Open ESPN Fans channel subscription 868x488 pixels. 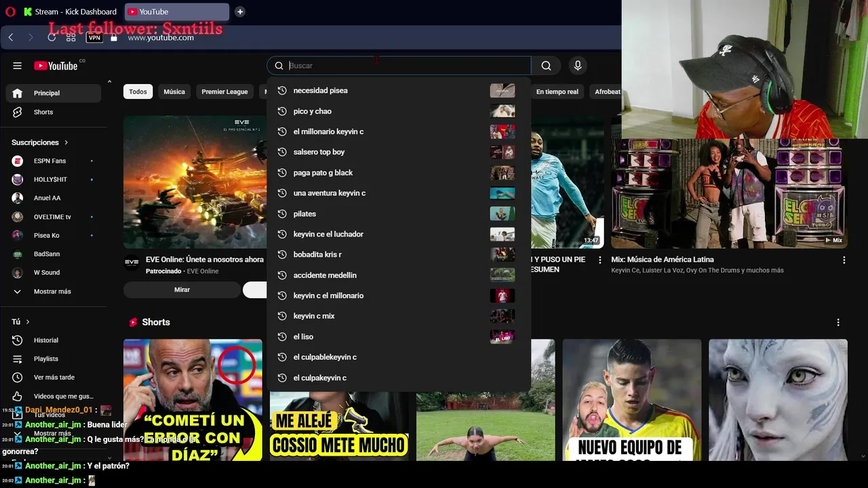54,161
